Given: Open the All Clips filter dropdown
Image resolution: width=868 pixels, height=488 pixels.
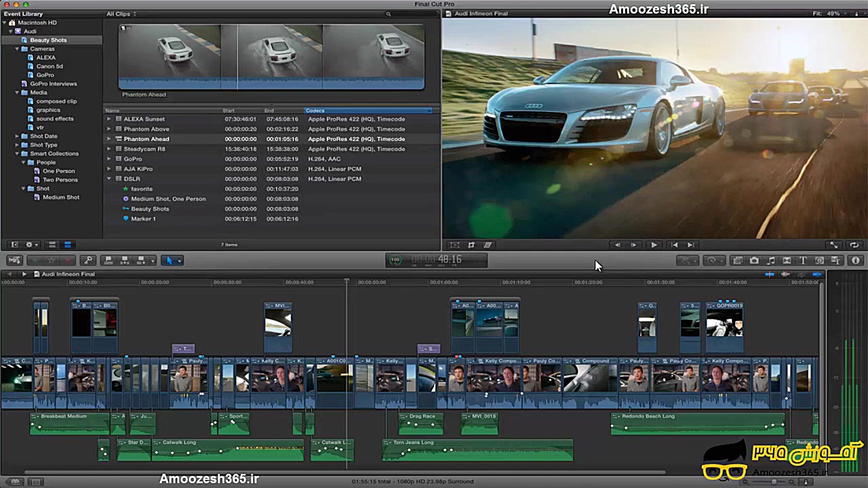Looking at the screenshot, I should pyautogui.click(x=121, y=14).
